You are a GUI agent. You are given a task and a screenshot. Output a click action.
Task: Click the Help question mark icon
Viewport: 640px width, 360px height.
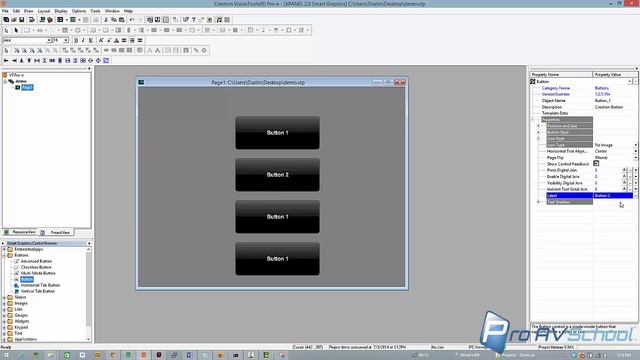point(193,20)
